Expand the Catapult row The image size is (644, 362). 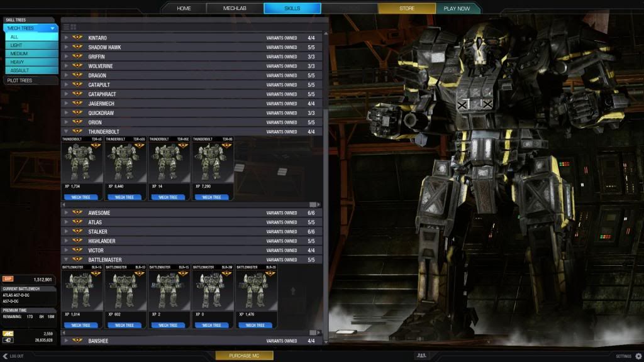pos(66,85)
